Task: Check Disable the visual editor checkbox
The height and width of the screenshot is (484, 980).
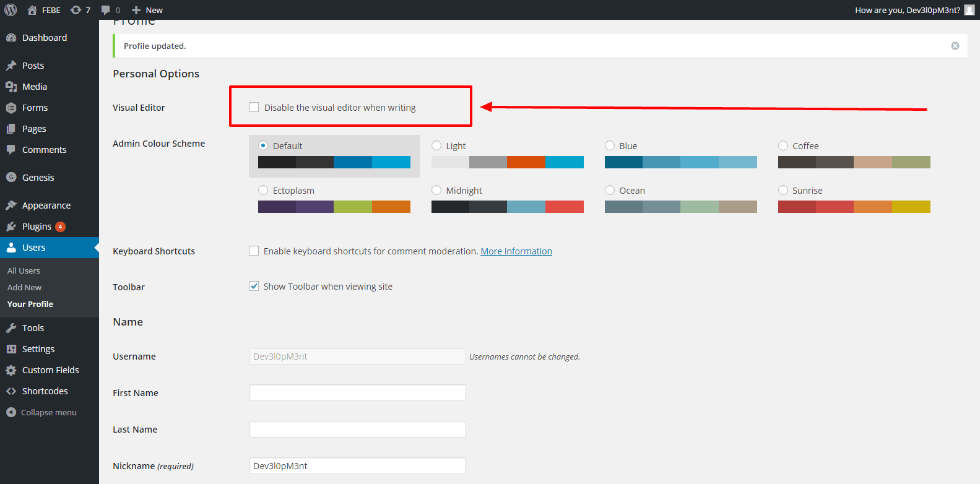Action: coord(254,107)
